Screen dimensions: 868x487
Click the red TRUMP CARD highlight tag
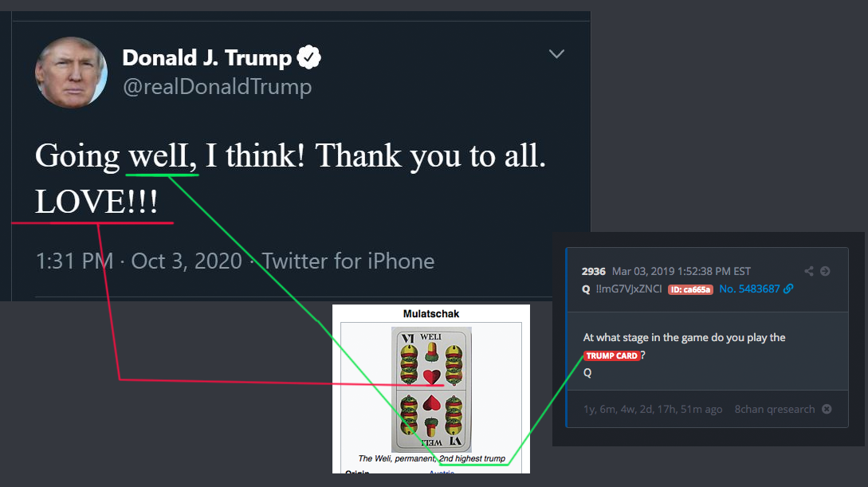(611, 355)
